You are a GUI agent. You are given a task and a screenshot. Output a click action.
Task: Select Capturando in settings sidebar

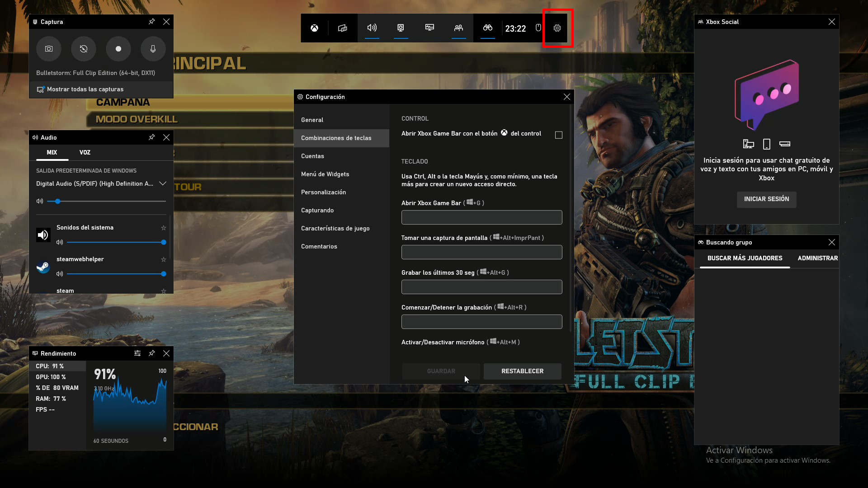(x=317, y=211)
